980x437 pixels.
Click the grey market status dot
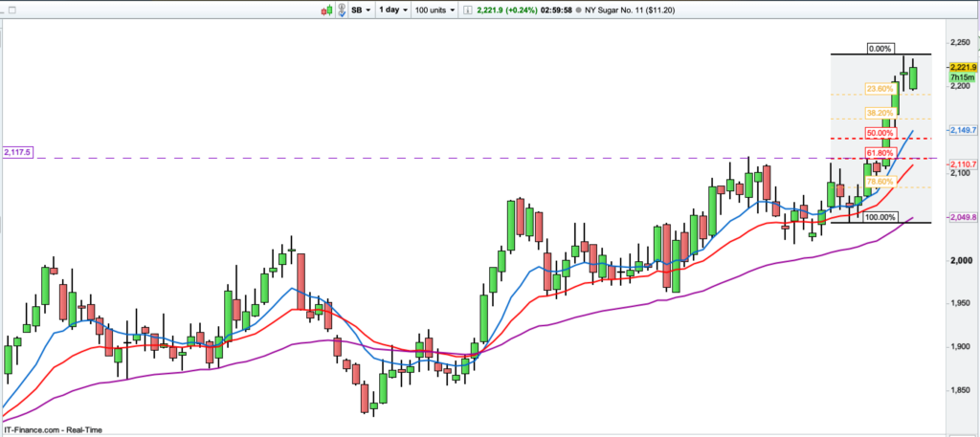(x=578, y=10)
